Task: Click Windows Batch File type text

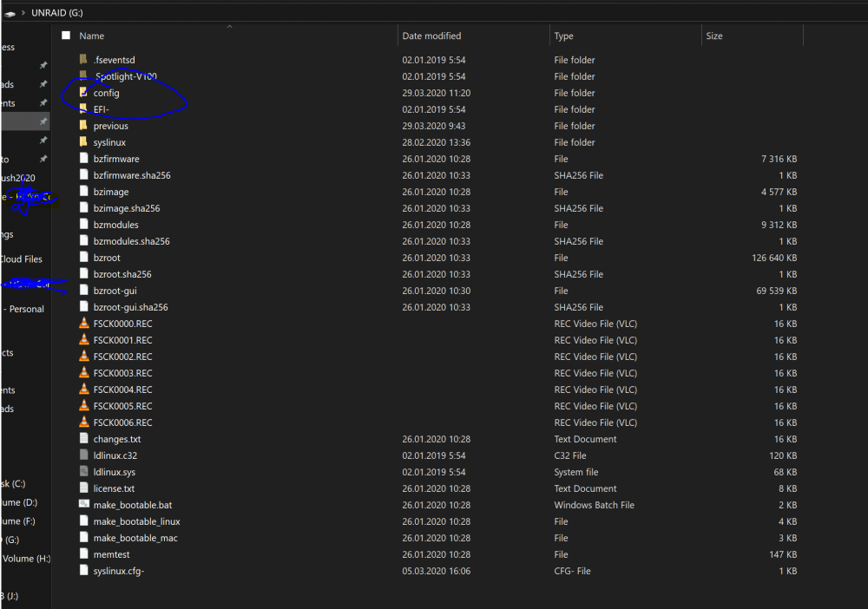Action: tap(594, 505)
